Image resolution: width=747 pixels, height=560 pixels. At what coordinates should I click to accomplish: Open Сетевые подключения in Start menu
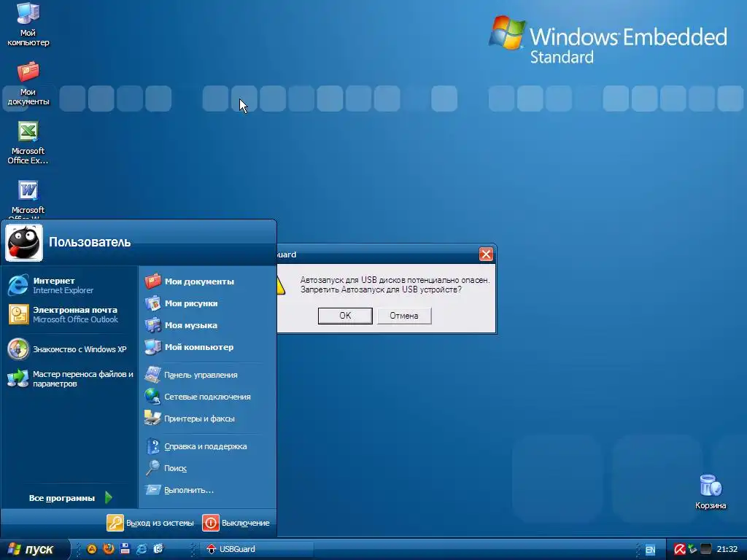coord(208,397)
